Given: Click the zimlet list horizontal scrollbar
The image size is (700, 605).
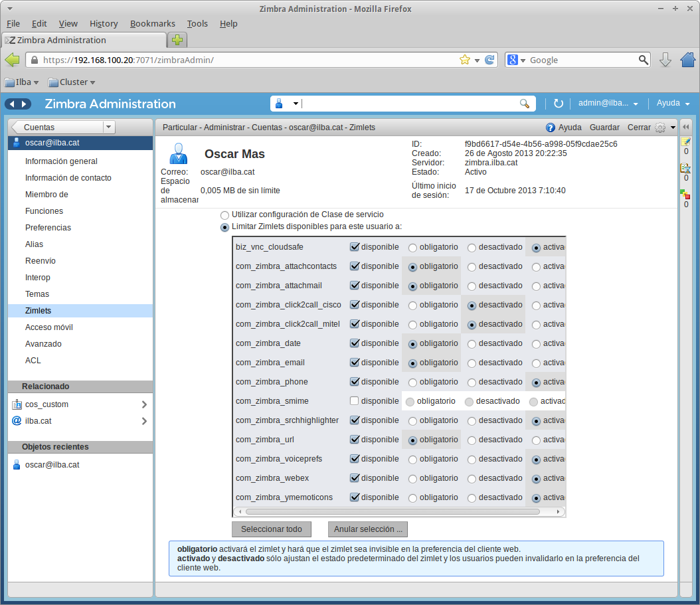Looking at the screenshot, I should tap(393, 511).
